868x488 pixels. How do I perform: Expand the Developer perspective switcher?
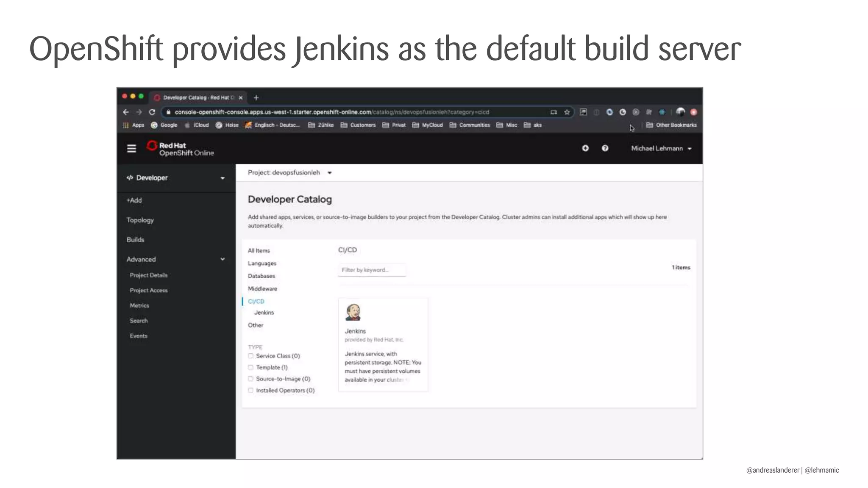[x=175, y=178]
